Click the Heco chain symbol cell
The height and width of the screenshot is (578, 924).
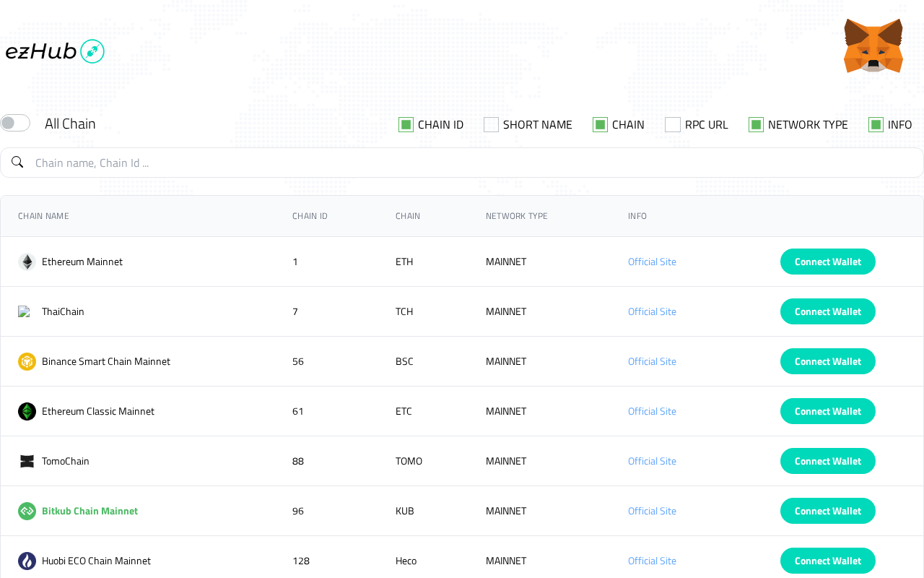point(406,561)
